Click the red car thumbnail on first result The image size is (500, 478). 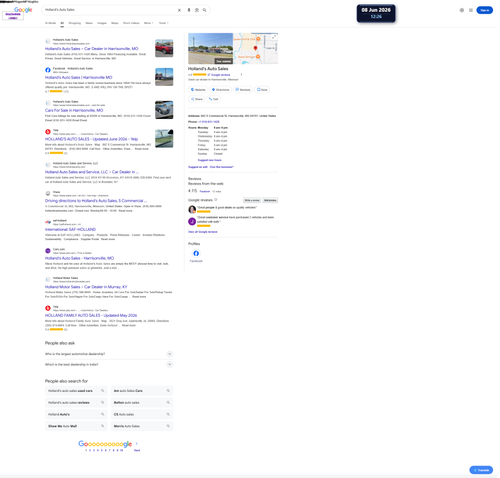point(164,48)
